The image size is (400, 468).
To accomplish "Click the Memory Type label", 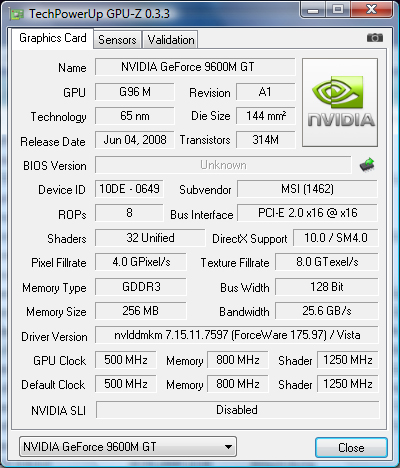I will (54, 288).
